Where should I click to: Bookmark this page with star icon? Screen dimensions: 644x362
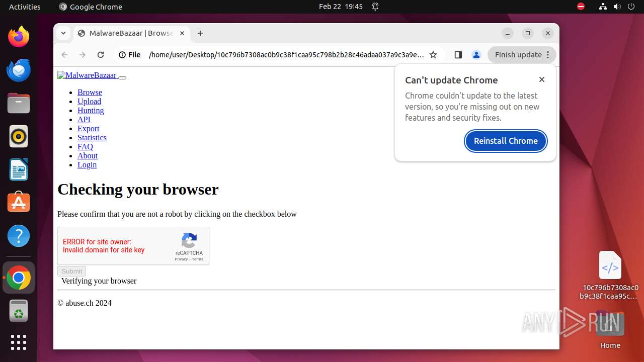pos(433,55)
